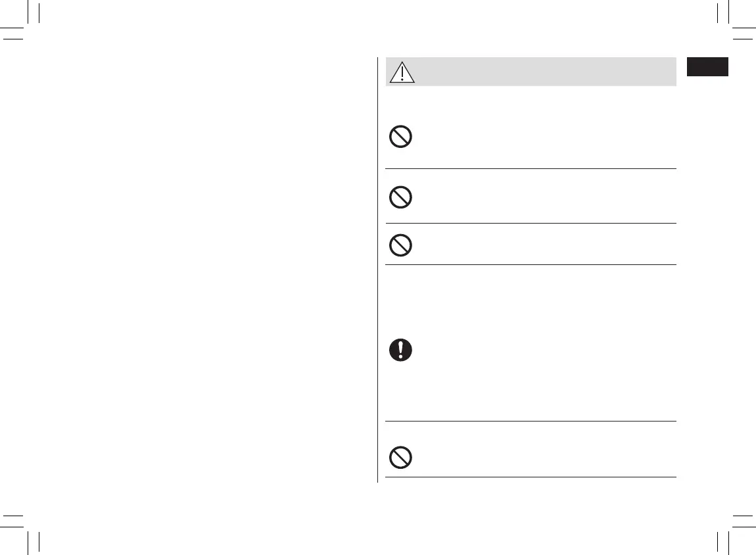This screenshot has height=555, width=756.
Task: Click the third prohibition symbol from top
Action: coord(401,245)
